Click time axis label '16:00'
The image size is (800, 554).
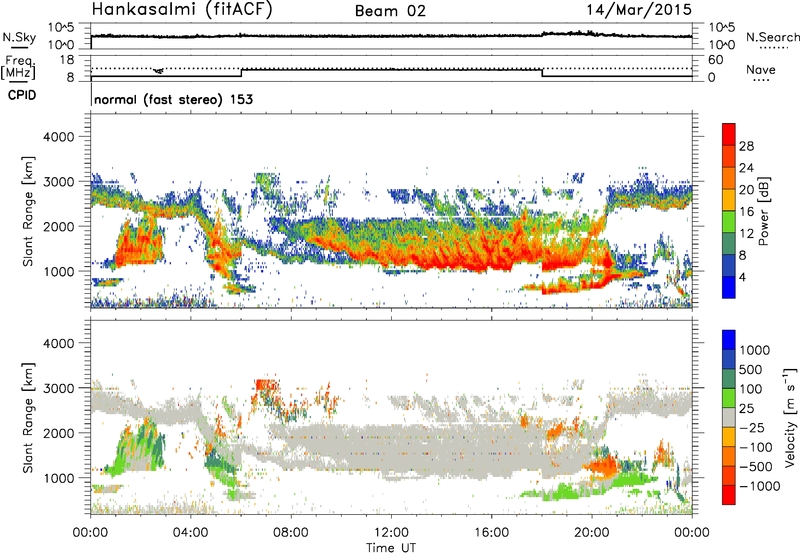click(491, 533)
